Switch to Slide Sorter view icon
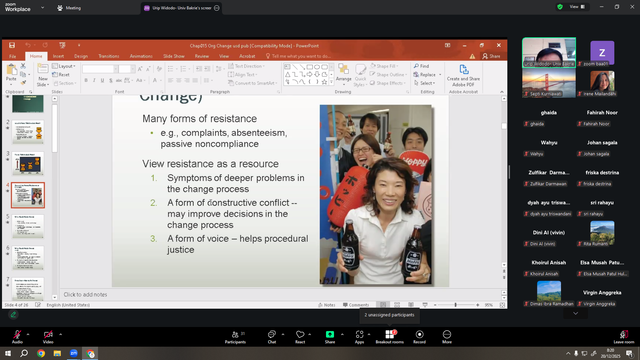Screen dimensions: 640x360 click(397, 305)
